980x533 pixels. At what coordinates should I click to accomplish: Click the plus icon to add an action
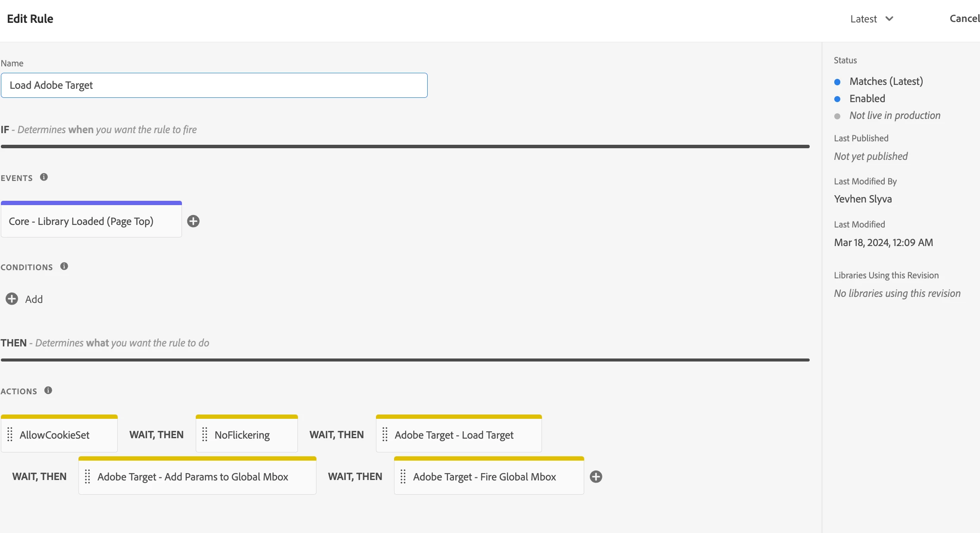click(x=596, y=477)
